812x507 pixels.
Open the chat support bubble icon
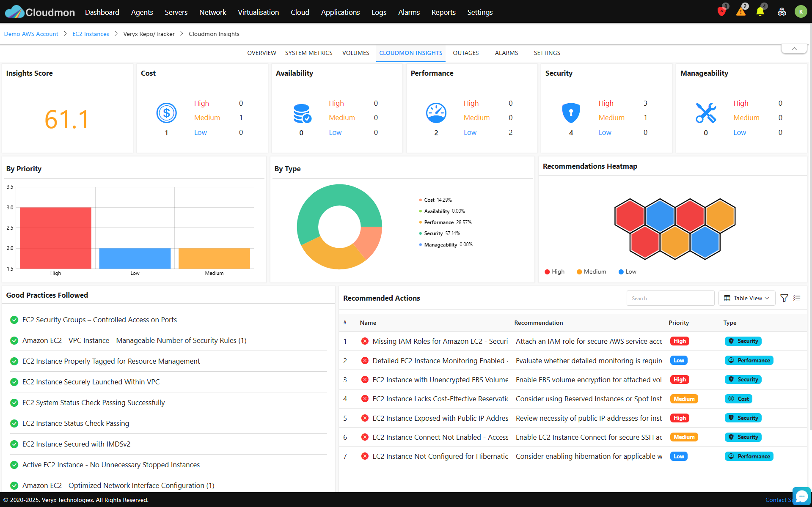[801, 496]
